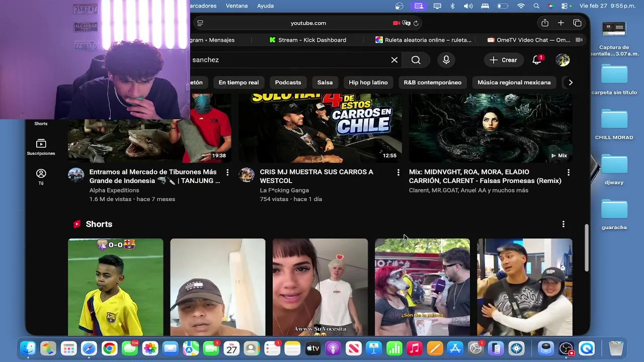Open the sound volume menu bar icon
Screen dimensions: 644x362
pos(468,6)
